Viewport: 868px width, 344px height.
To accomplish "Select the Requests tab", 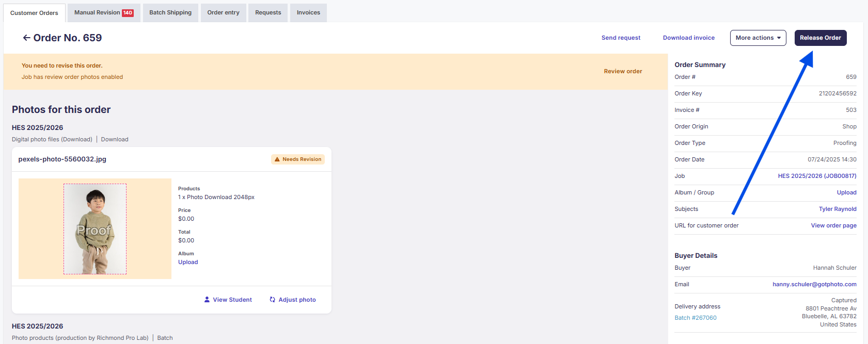I will tap(268, 13).
